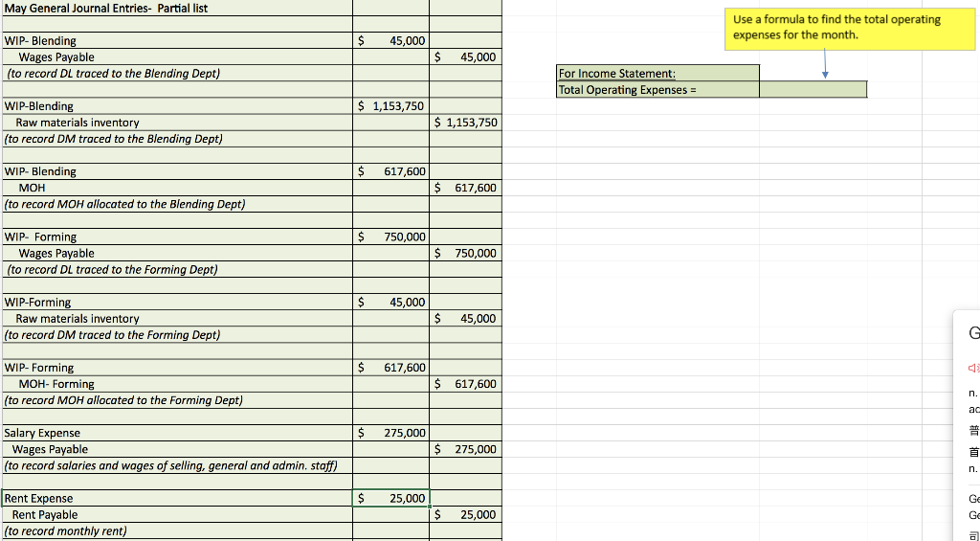Select the $45,000 credit to Wages Payable
Screen dimensions: 980x541
point(466,56)
